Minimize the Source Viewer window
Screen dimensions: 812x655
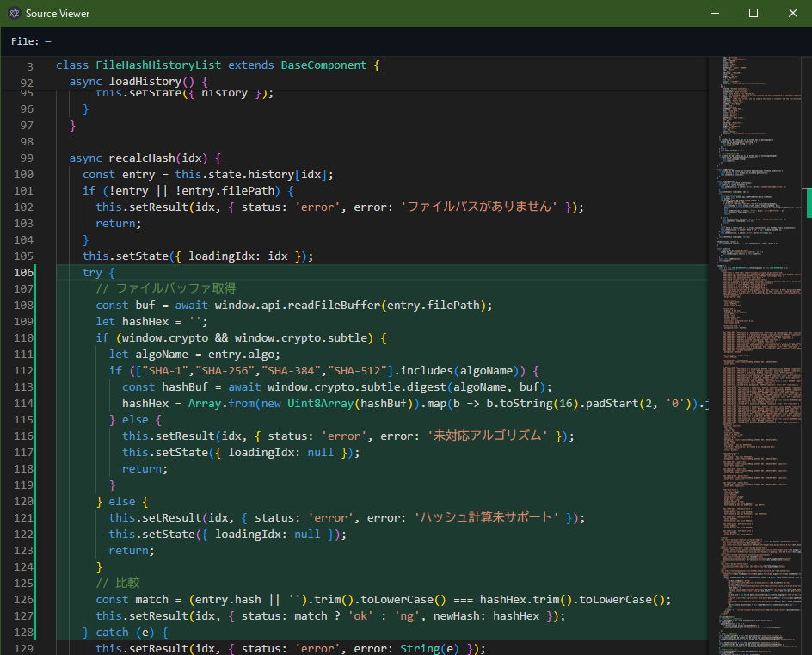click(713, 14)
